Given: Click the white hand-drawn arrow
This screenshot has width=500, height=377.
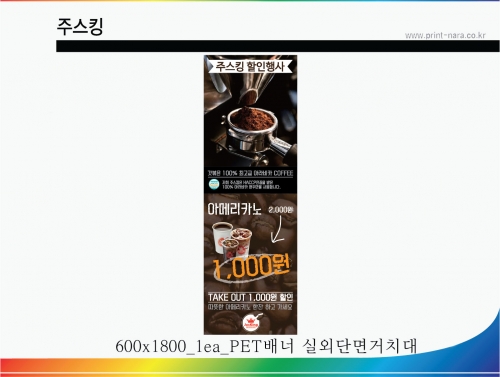Looking at the screenshot, I should tap(277, 229).
